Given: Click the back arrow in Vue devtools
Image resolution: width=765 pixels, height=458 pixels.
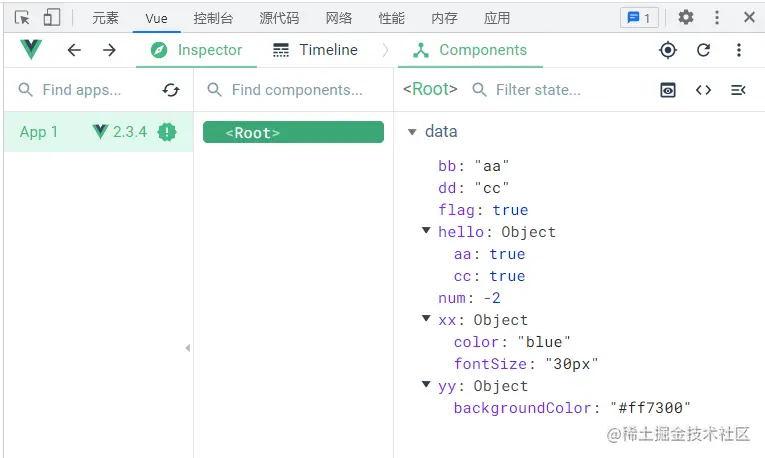Looking at the screenshot, I should [74, 50].
